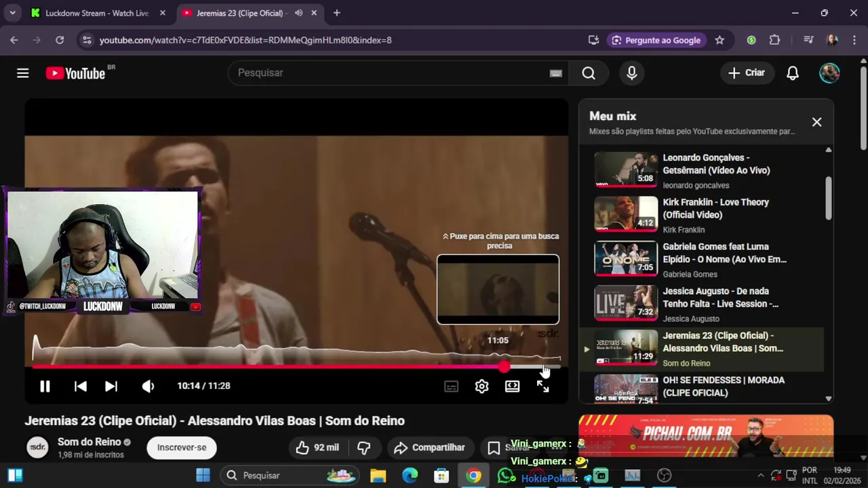
Task: Open the Chrome profile avatar
Action: pyautogui.click(x=832, y=40)
